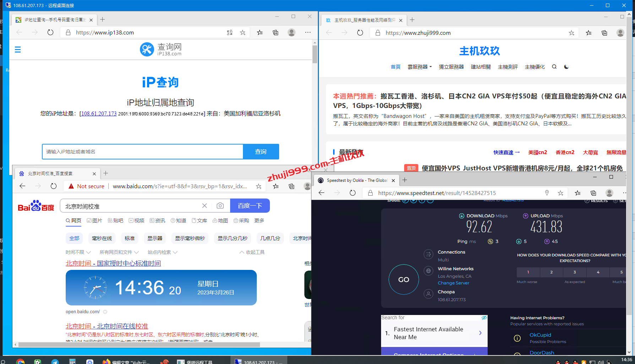Go to 首頁 on zhuji999

point(395,67)
